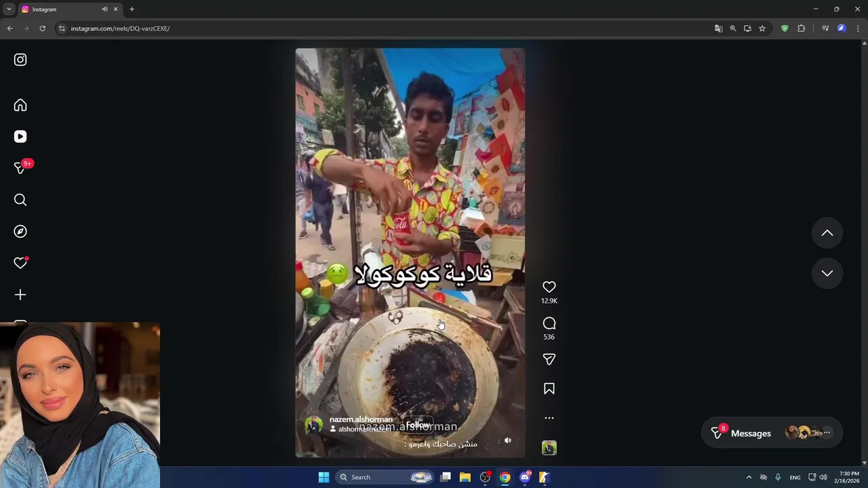Bookmark this page with the star icon

[x=762, y=28]
